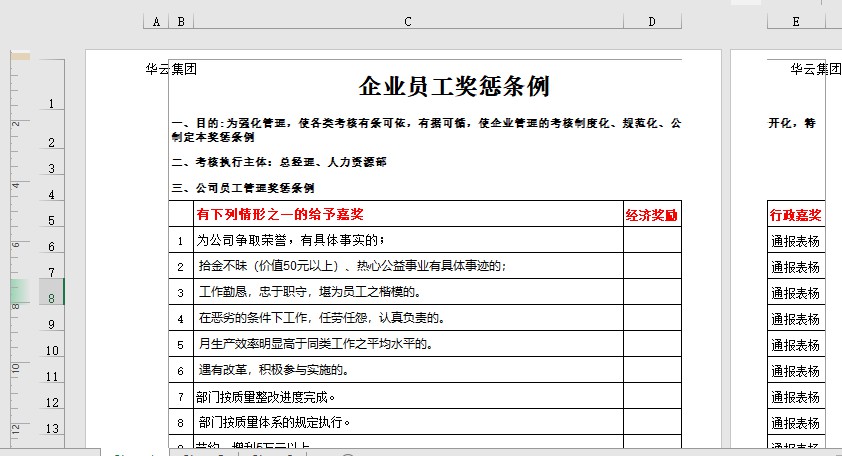Image resolution: width=842 pixels, height=456 pixels.
Task: Click the column B header
Action: 181,21
